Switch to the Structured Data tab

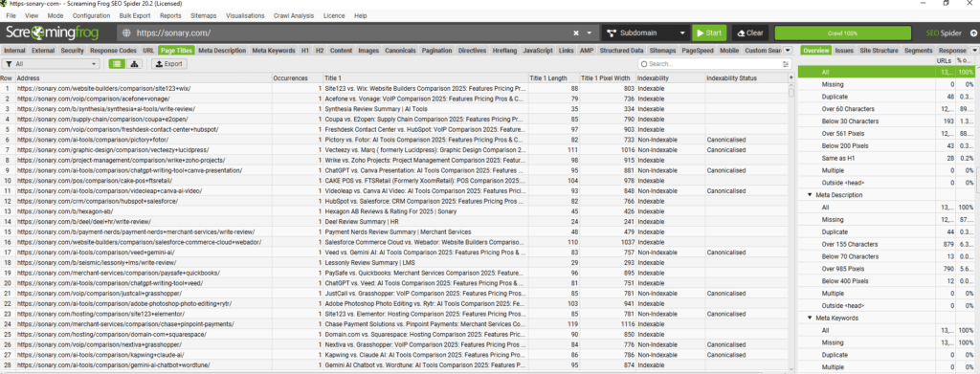pyautogui.click(x=621, y=51)
